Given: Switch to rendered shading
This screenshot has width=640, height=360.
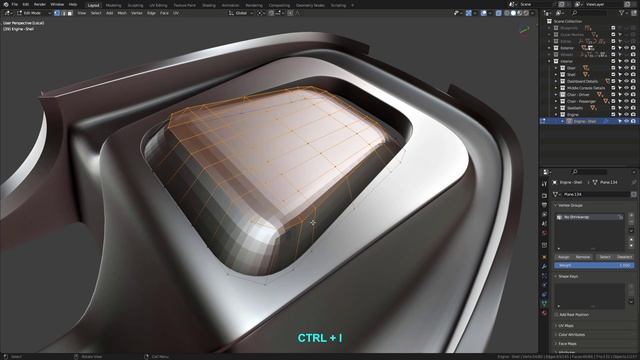Looking at the screenshot, I should (526, 13).
